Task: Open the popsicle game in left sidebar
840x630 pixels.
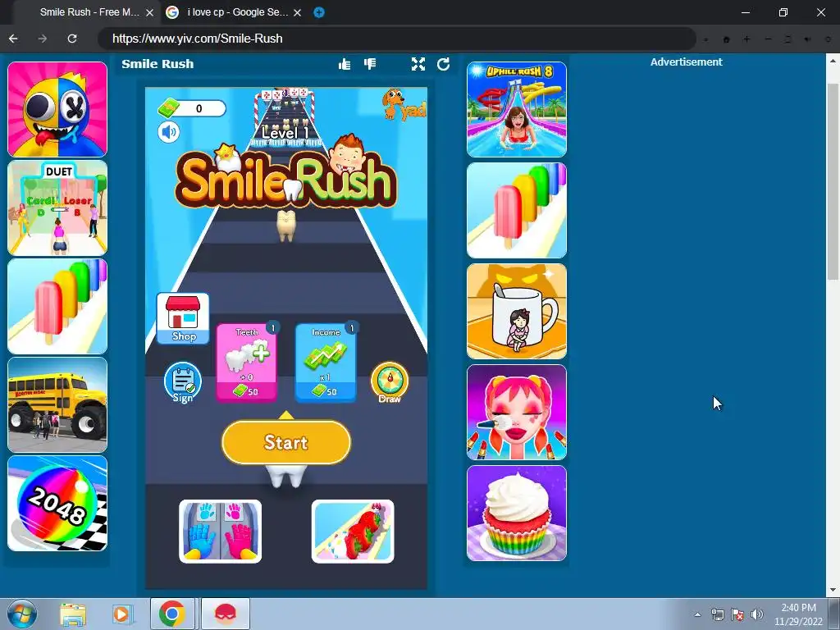Action: 57,307
